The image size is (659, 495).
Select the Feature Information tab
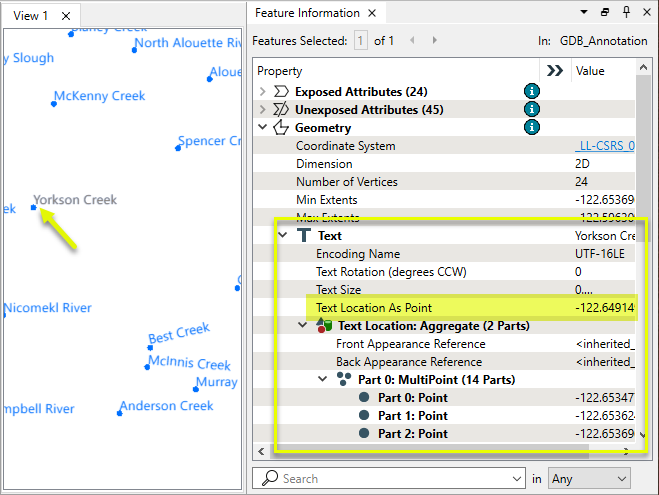click(x=306, y=13)
